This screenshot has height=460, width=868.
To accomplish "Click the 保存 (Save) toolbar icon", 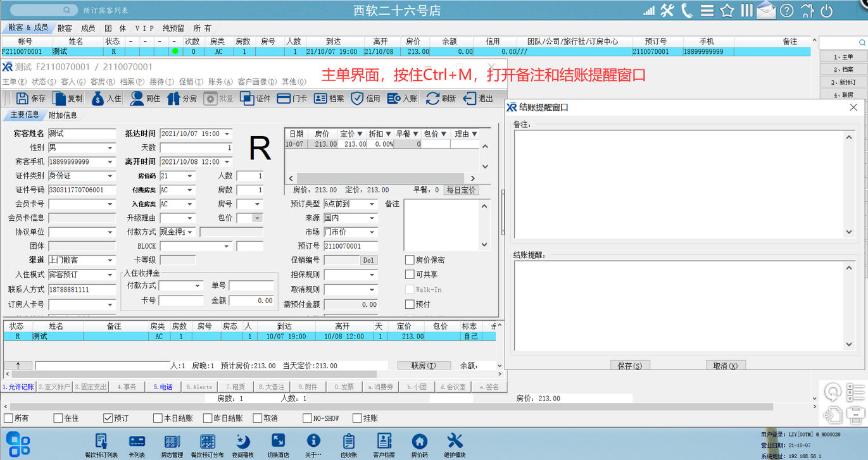I will coord(23,98).
